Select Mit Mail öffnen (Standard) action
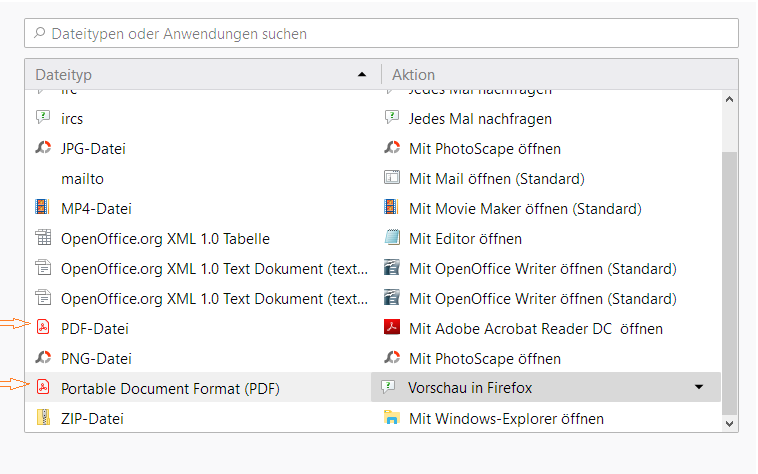 [496, 178]
